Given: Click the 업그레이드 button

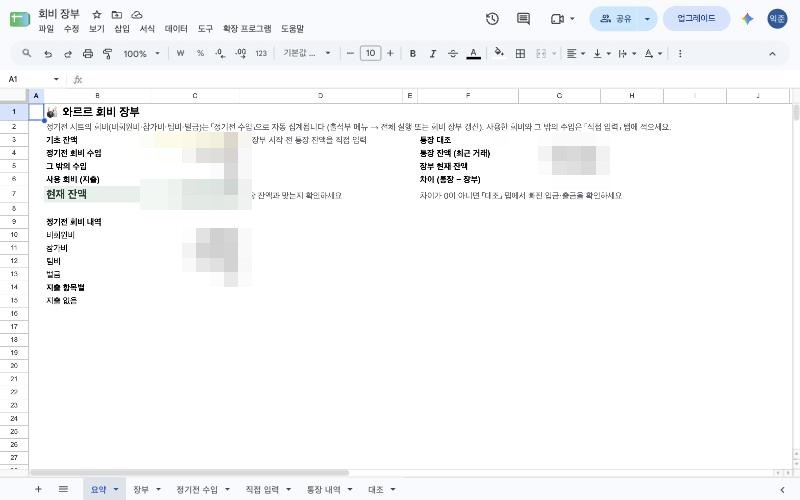Looking at the screenshot, I should coord(696,19).
